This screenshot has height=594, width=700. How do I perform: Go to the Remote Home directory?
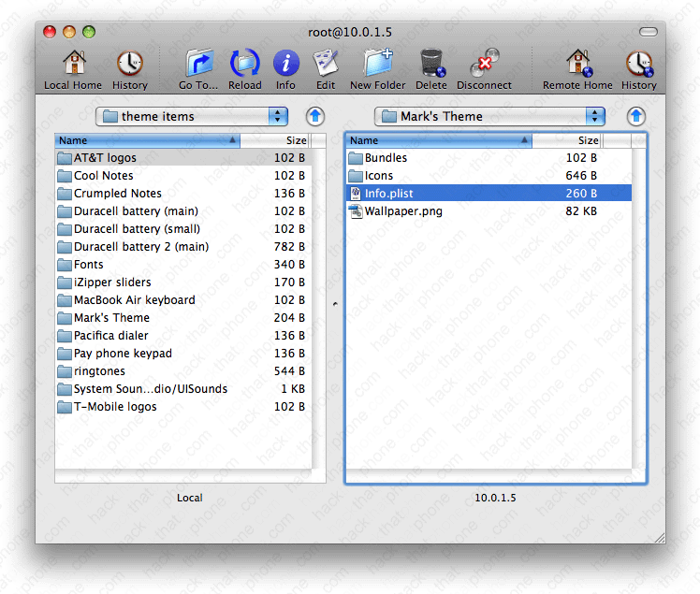point(577,65)
